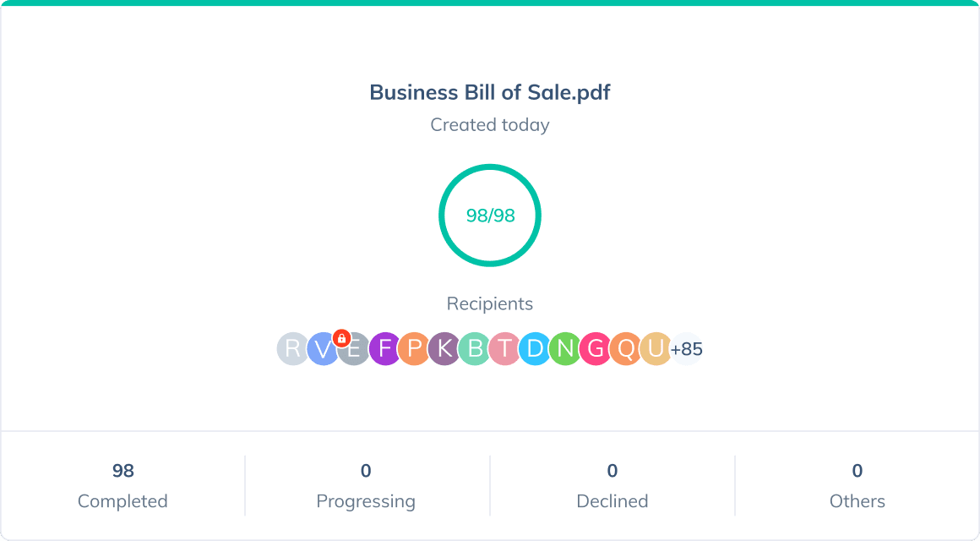Select the orange P recipient avatar
Screen dimensions: 980x541
pyautogui.click(x=414, y=348)
